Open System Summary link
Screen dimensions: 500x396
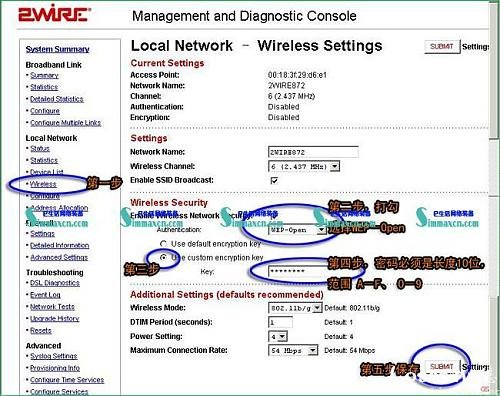[57, 49]
